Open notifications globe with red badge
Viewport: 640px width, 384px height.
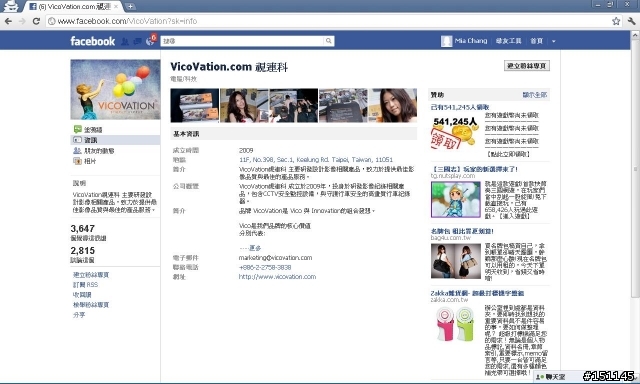[x=151, y=40]
